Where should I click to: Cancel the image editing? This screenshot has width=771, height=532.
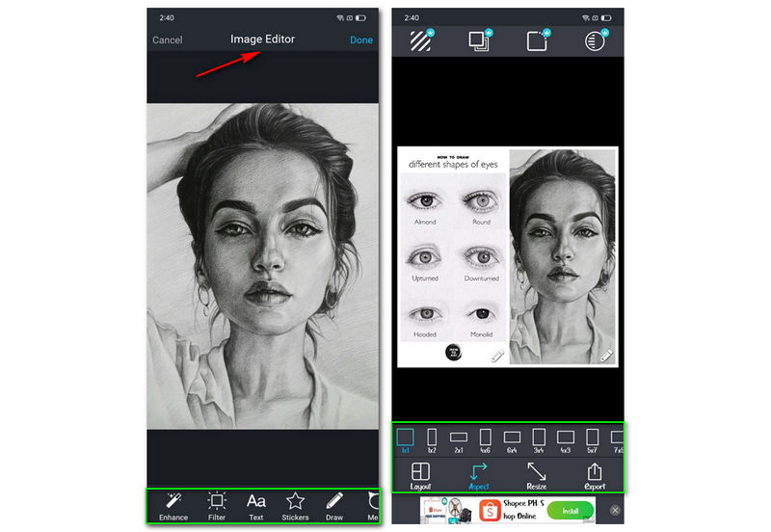[x=168, y=40]
